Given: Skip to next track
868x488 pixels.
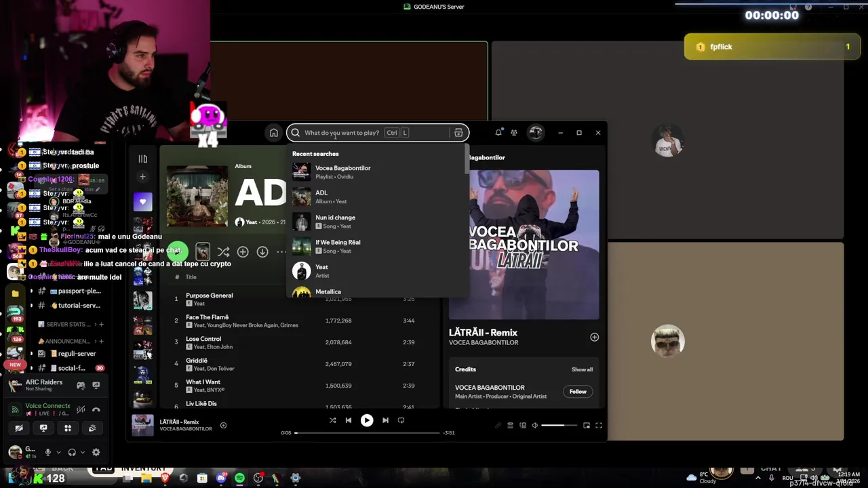Looking at the screenshot, I should coord(385,420).
